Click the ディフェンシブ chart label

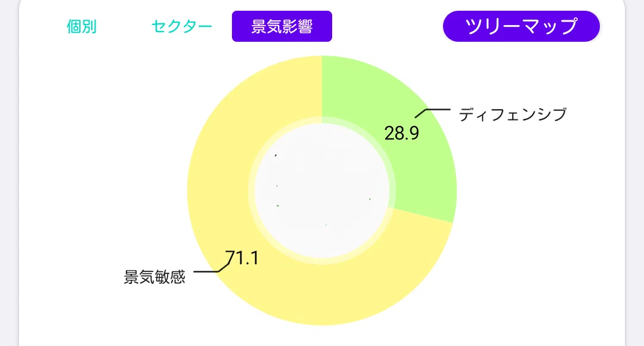(x=512, y=114)
